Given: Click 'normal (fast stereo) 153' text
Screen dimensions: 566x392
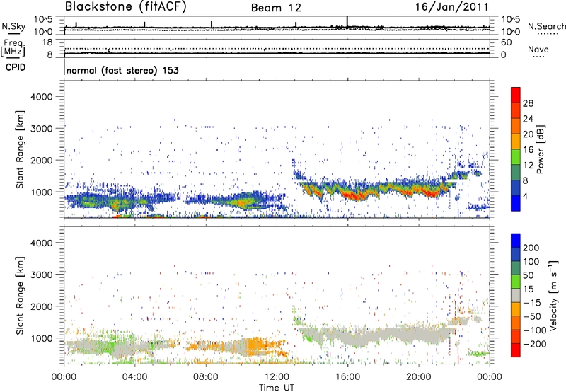Looking at the screenshot, I should tap(122, 70).
